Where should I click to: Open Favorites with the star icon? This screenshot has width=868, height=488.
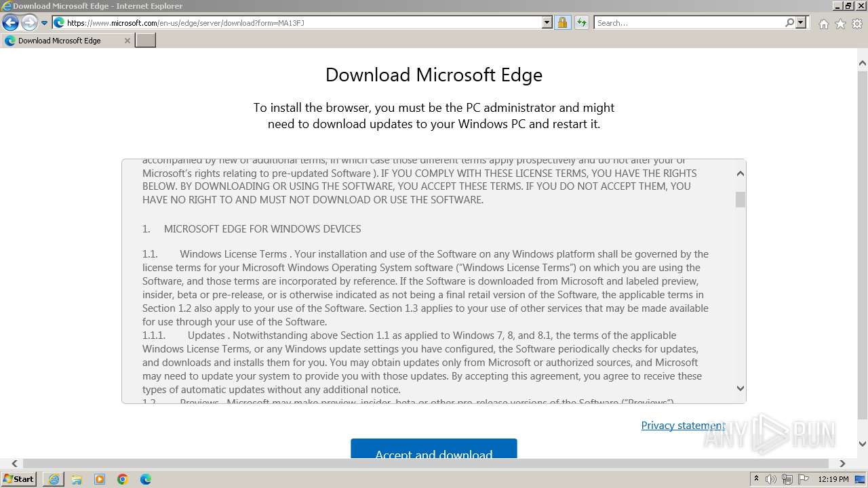(x=840, y=24)
